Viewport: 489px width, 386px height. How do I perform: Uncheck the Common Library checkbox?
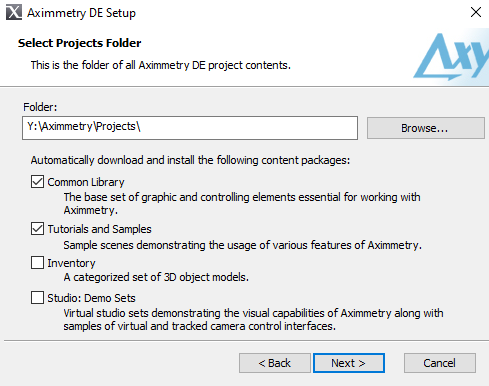click(37, 182)
